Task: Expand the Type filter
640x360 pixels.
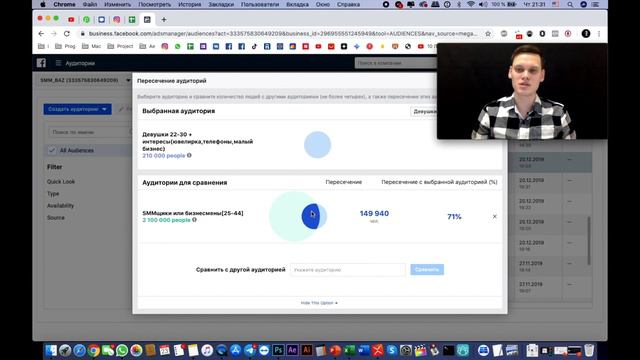Action: pyautogui.click(x=53, y=193)
